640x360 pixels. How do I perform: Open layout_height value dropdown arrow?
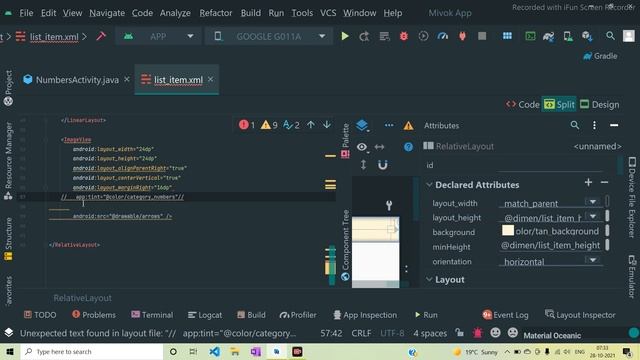click(592, 216)
